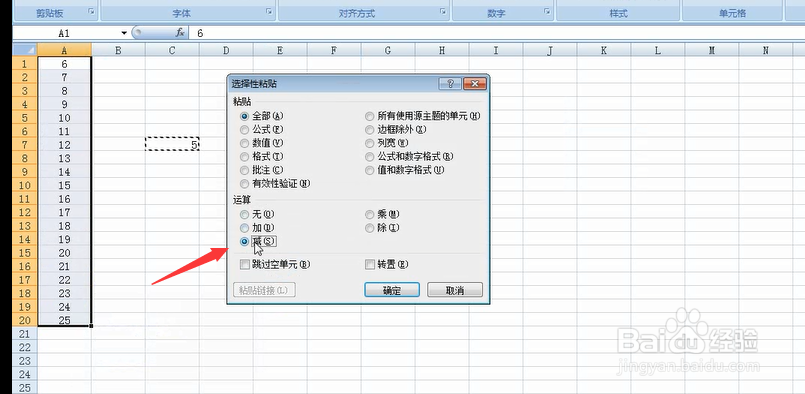Select the 值和数字格式(U) option

coord(404,170)
